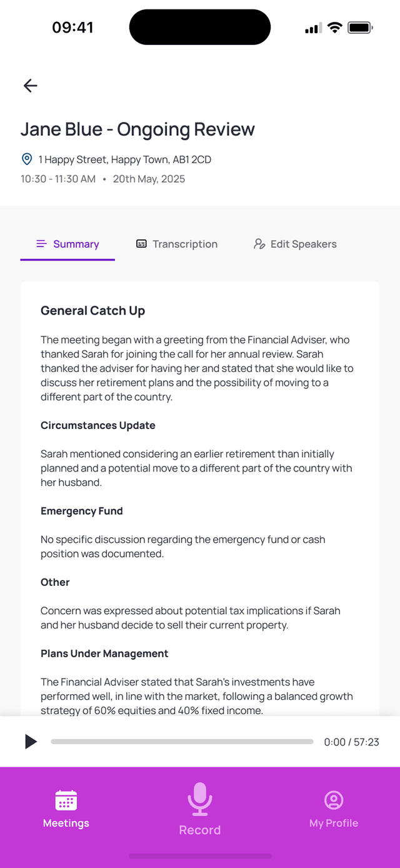The height and width of the screenshot is (868, 400).
Task: Click the audio progress bar
Action: [182, 742]
